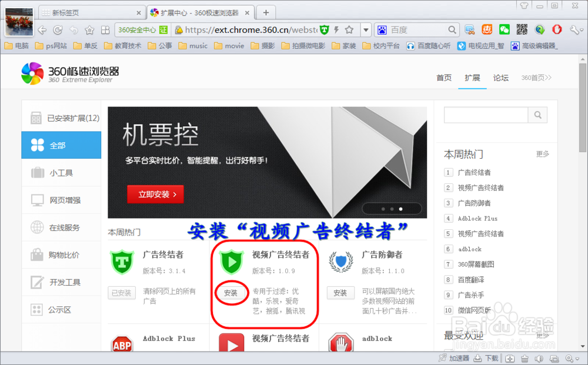Bookmark page with address bar star
Viewport: 588px width, 365px height.
click(349, 29)
